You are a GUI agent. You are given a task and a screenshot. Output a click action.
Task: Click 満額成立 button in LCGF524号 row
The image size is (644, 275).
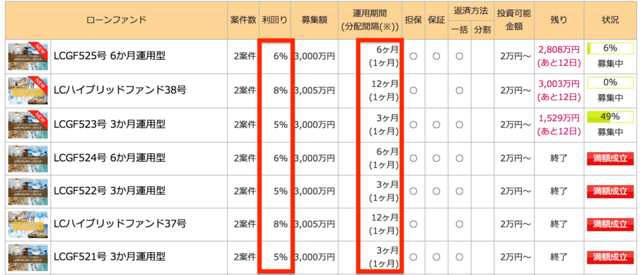coord(609,159)
